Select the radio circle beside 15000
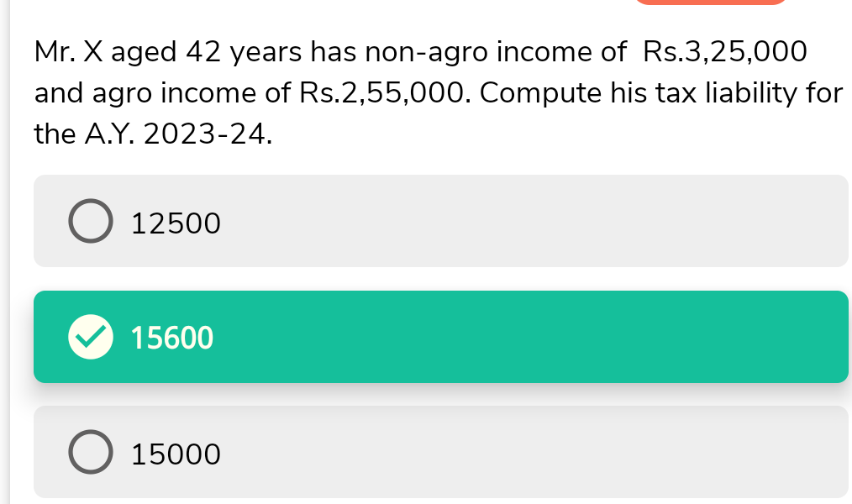The width and height of the screenshot is (852, 504). point(89,453)
